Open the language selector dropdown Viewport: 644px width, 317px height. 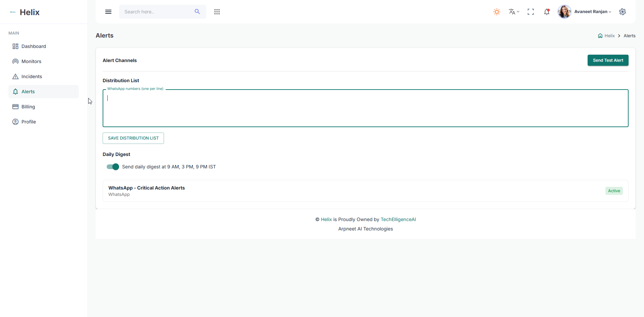point(514,11)
